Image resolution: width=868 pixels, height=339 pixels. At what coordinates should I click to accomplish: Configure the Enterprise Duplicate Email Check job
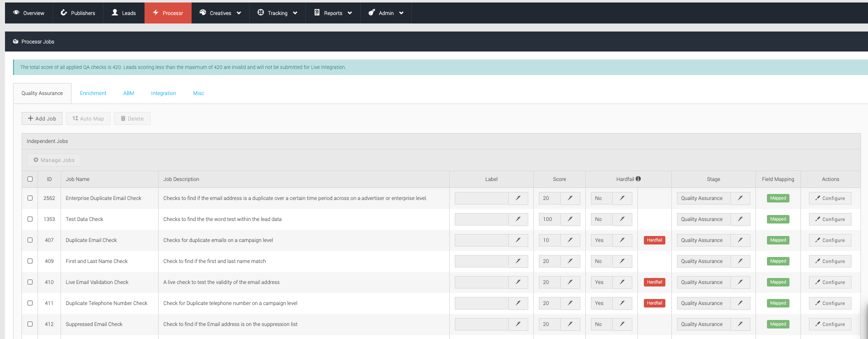[x=830, y=198]
